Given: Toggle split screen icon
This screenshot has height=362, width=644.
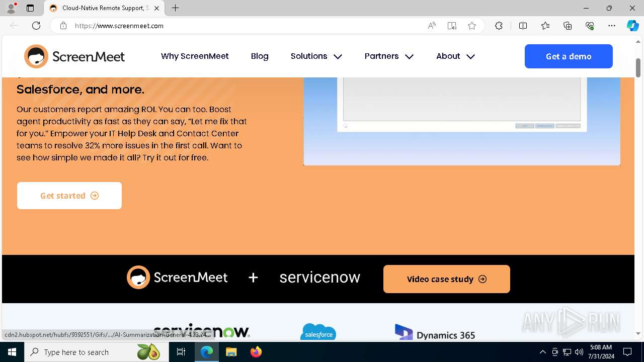Looking at the screenshot, I should click(x=523, y=26).
